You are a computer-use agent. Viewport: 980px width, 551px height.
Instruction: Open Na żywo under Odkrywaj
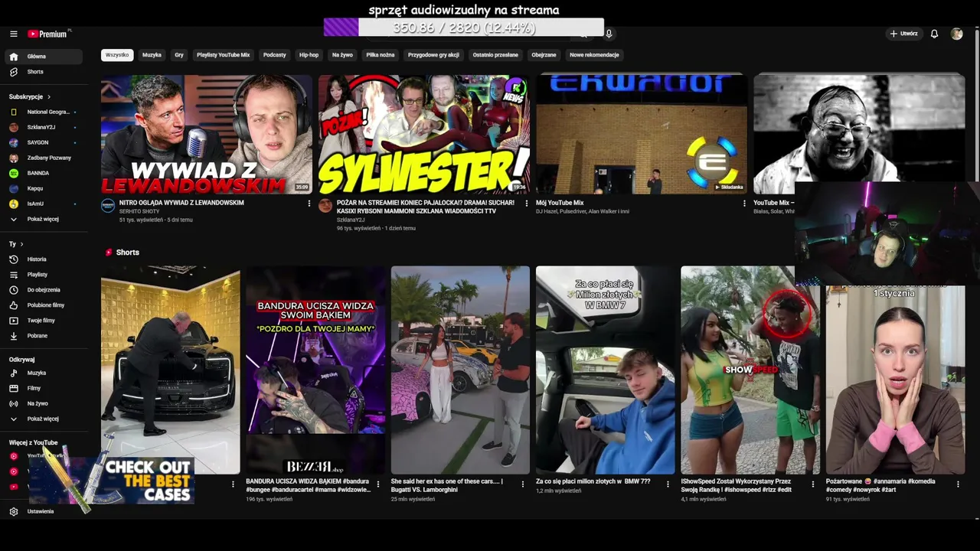point(43,404)
